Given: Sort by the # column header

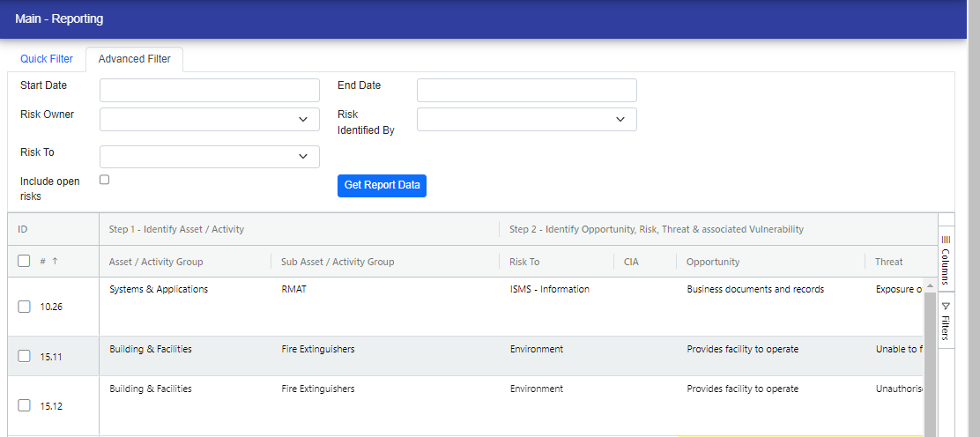Looking at the screenshot, I should 49,262.
